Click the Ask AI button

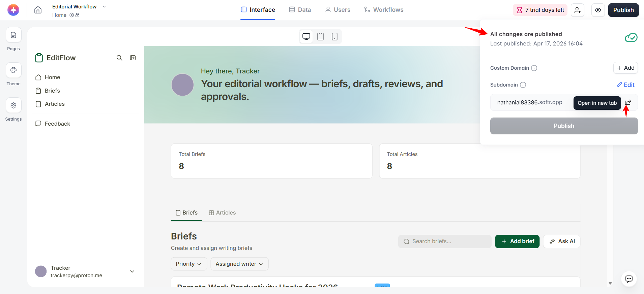562,241
